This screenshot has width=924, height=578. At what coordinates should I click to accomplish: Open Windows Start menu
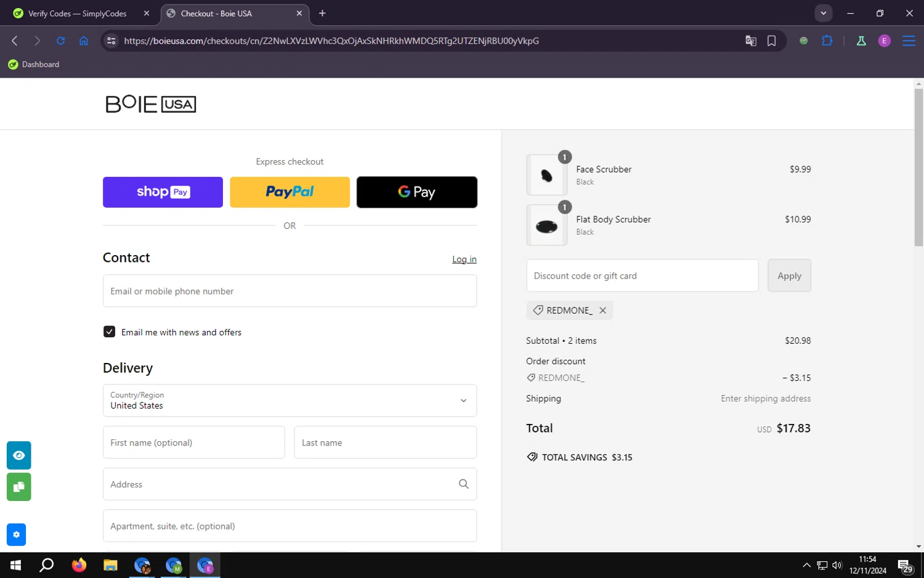[x=16, y=565]
